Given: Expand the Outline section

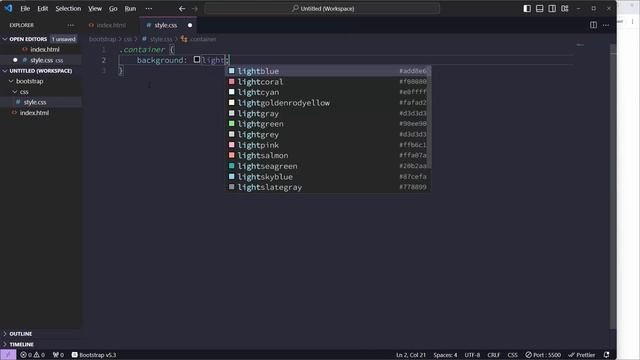Looking at the screenshot, I should click(x=41, y=334).
